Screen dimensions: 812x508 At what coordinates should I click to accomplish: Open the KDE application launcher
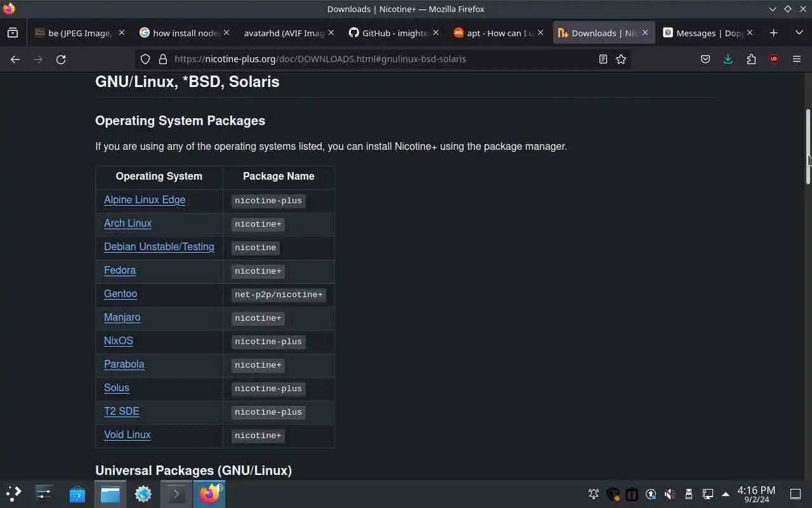click(14, 493)
